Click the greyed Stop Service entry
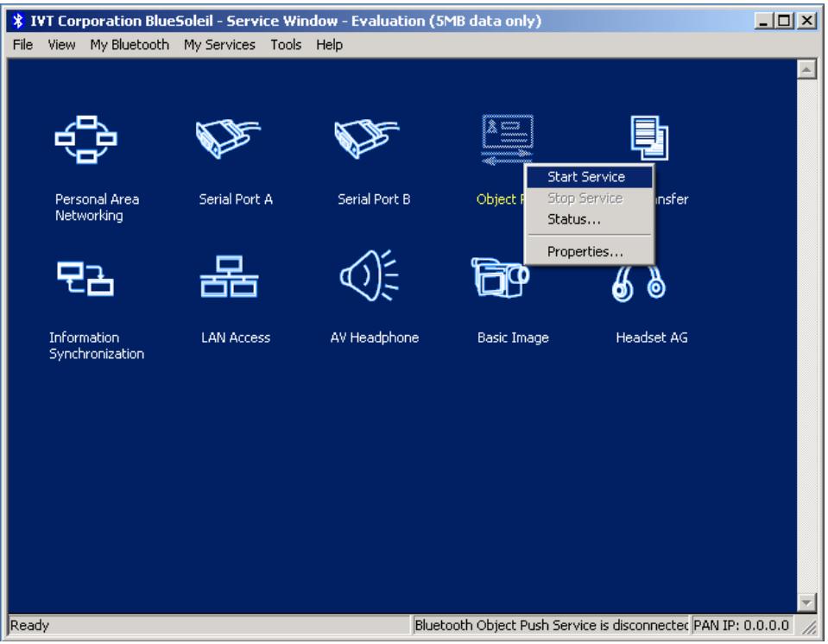 pyautogui.click(x=590, y=198)
